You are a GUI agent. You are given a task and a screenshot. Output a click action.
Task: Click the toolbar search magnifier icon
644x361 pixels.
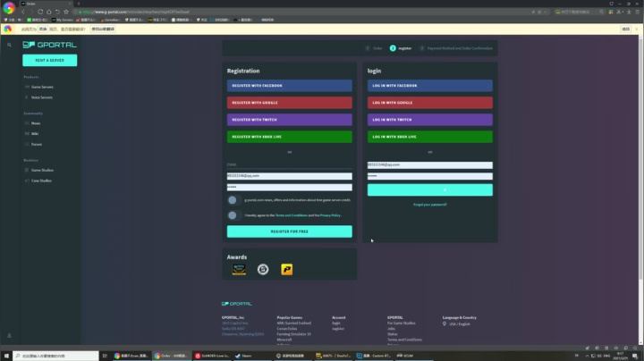tap(601, 12)
